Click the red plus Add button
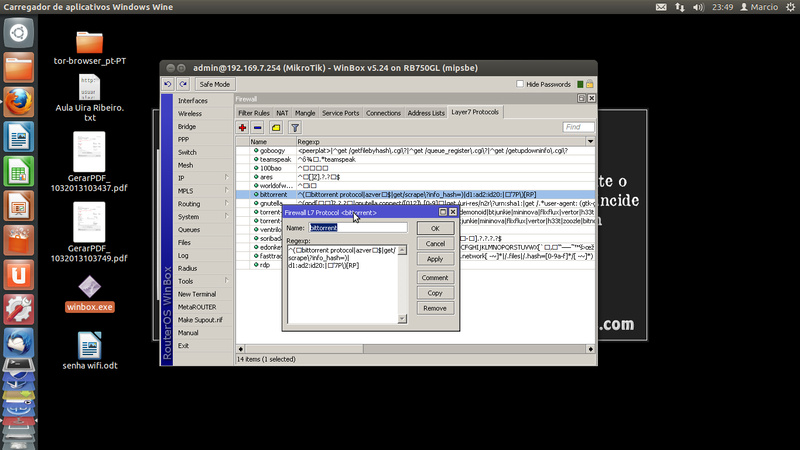Screen dimensions: 800x450 [x=243, y=128]
